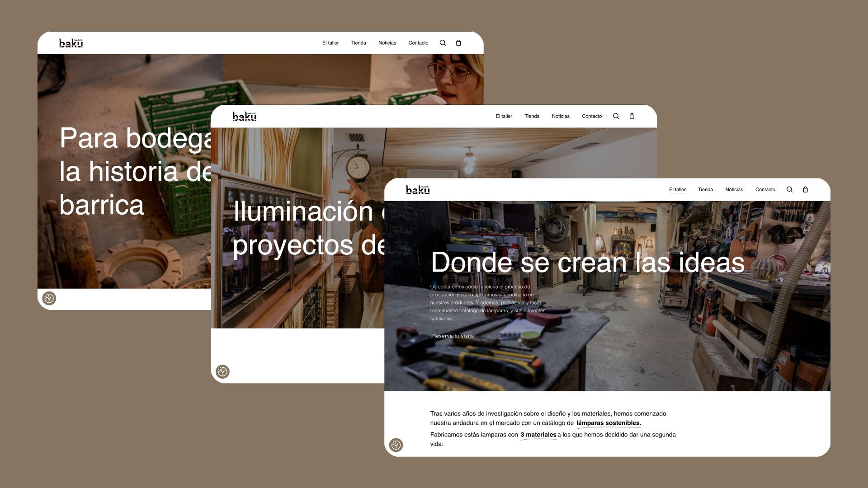Image resolution: width=868 pixels, height=488 pixels.
Task: Click the baku logo in the back window
Action: (x=71, y=43)
